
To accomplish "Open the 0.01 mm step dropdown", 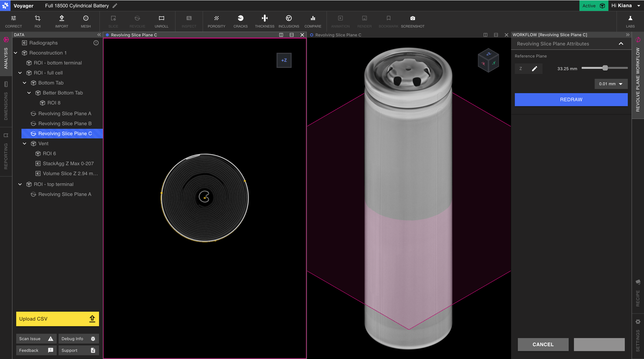I will [611, 84].
